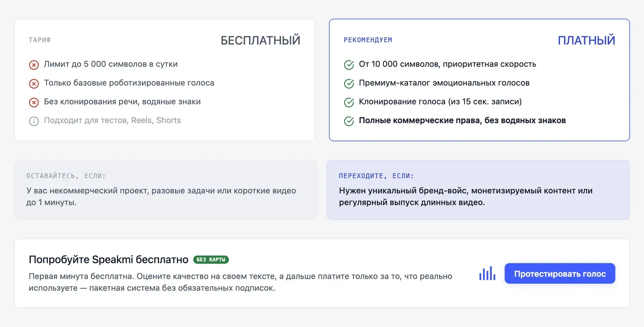Screen dimensions: 644x327
Task: Click text 'Без клонирования речи, водяные знаки'
Action: tap(122, 101)
